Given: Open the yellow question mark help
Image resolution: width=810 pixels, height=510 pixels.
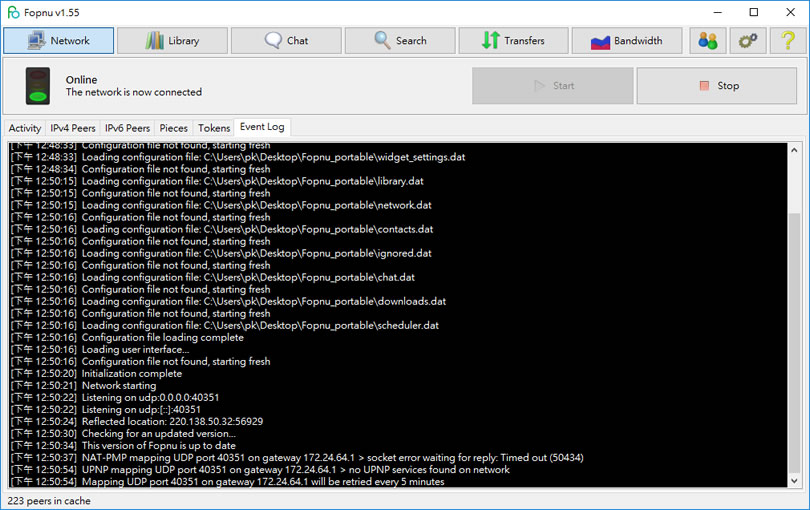Looking at the screenshot, I should [x=788, y=40].
